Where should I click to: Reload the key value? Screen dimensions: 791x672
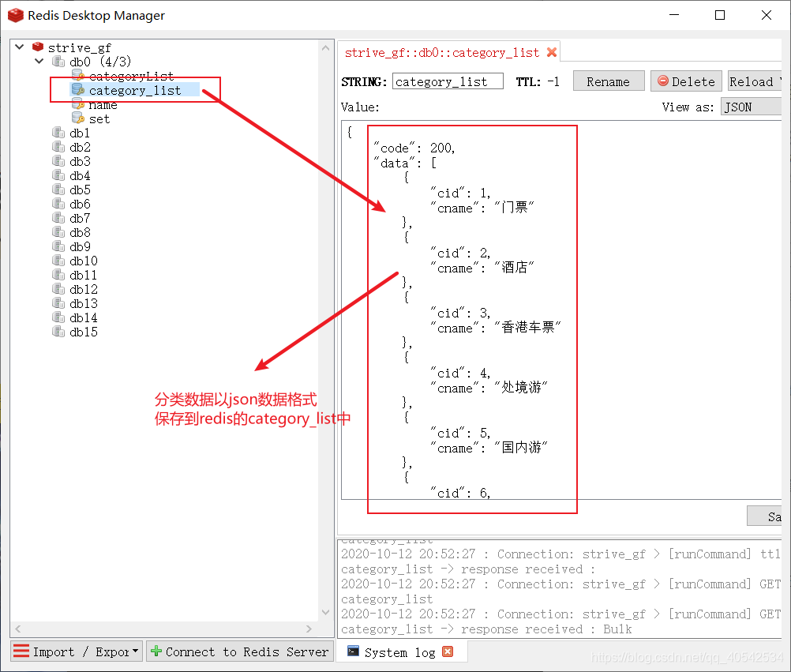coord(754,81)
